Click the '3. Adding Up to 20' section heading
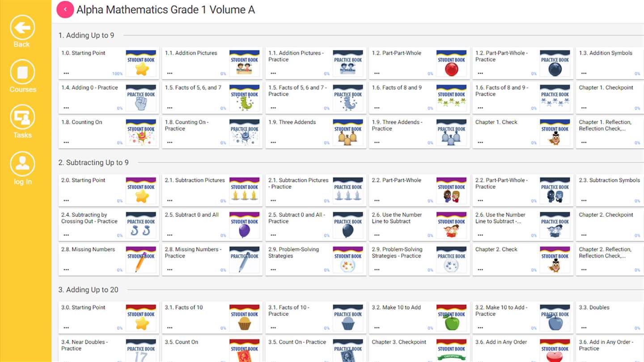The height and width of the screenshot is (362, 644). click(x=88, y=290)
